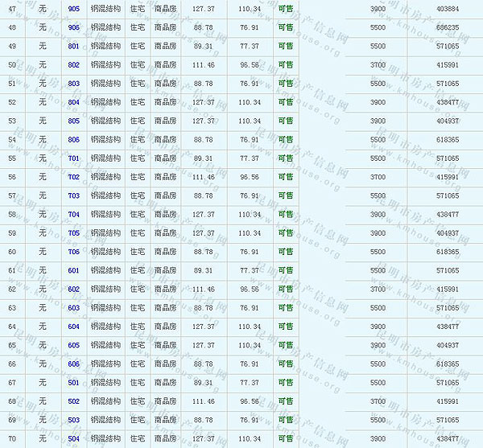Click total price 686235 in row 48
Viewport: 483px width, 448px height.
(448, 27)
